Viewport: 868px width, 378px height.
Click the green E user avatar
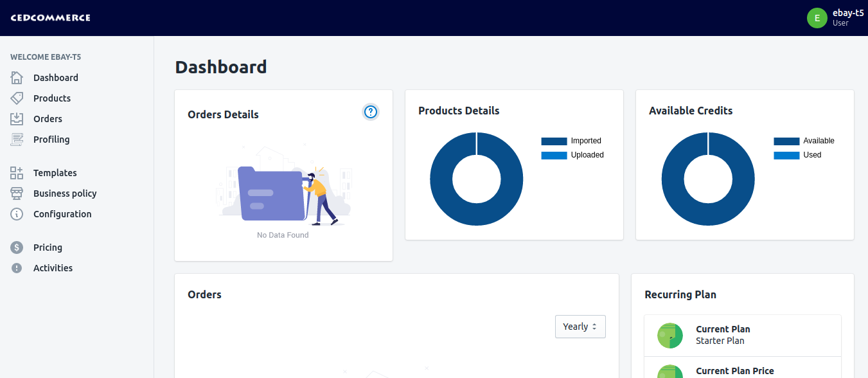click(x=817, y=18)
